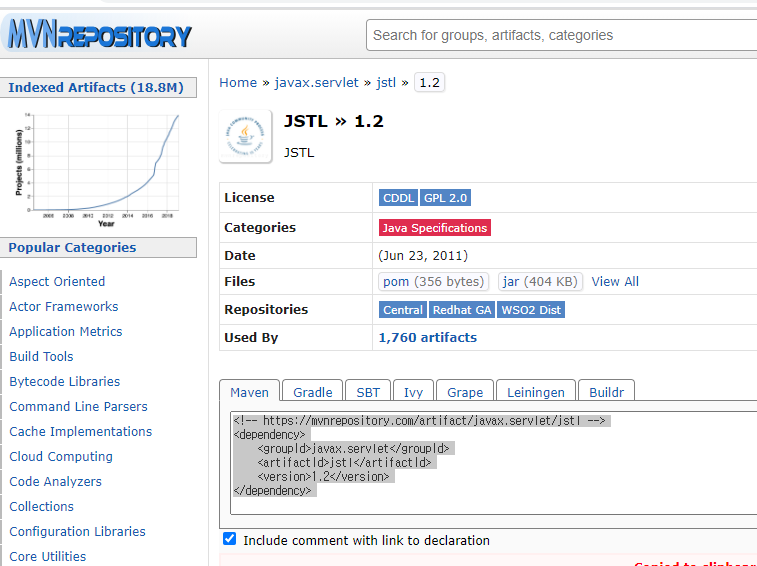Click the MVNRepository logo
This screenshot has width=757, height=566.
pos(100,34)
